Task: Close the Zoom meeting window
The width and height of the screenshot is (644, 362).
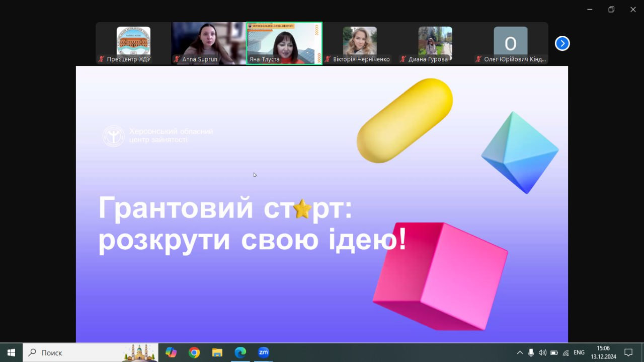Action: tap(633, 9)
